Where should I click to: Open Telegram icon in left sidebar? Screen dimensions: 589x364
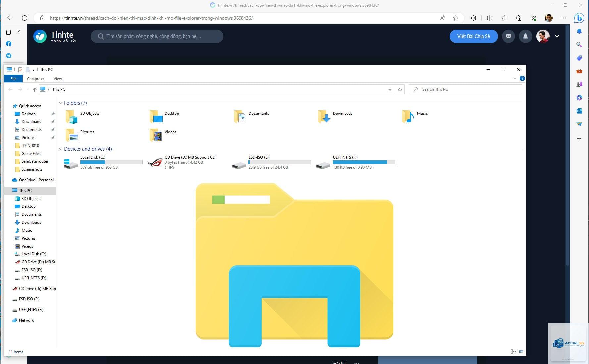[x=9, y=56]
